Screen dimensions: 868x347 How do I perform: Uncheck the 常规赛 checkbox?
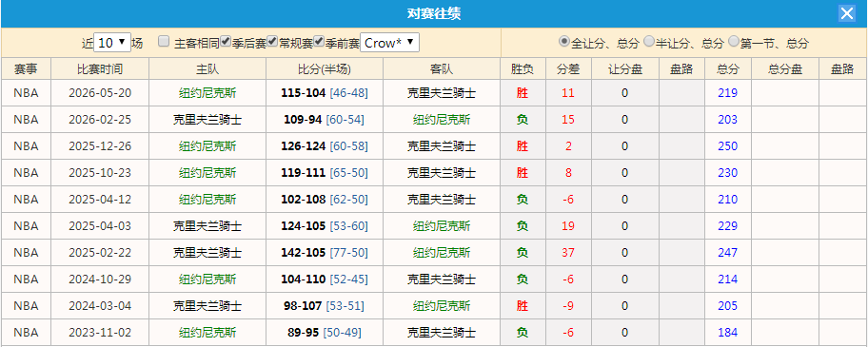(x=272, y=41)
